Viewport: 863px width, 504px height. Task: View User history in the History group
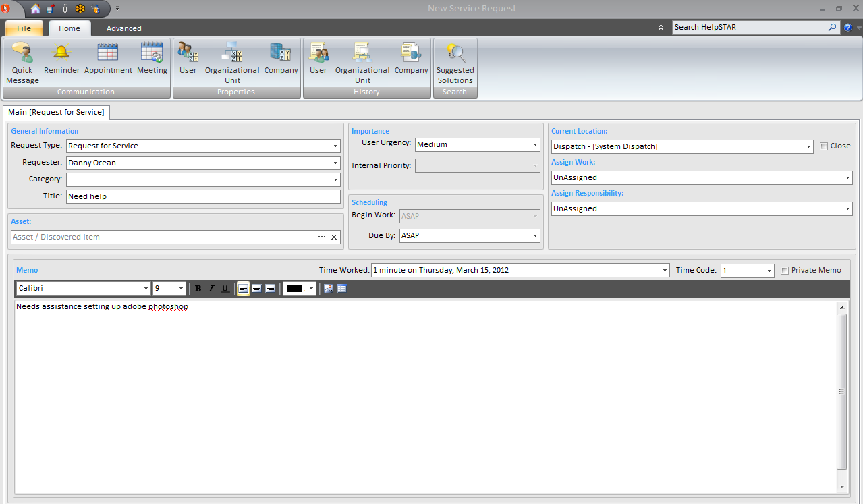[x=318, y=59]
